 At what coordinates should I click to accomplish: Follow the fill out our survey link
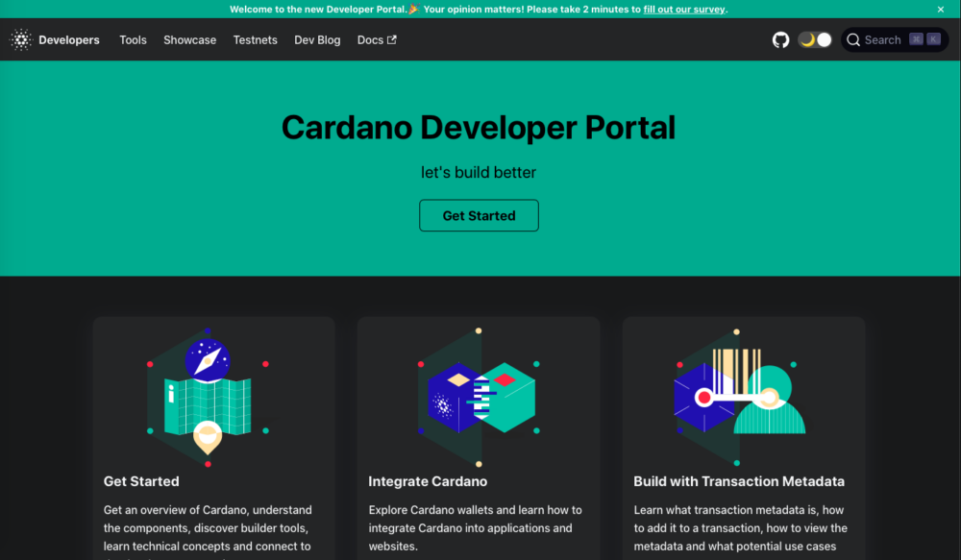click(x=684, y=9)
